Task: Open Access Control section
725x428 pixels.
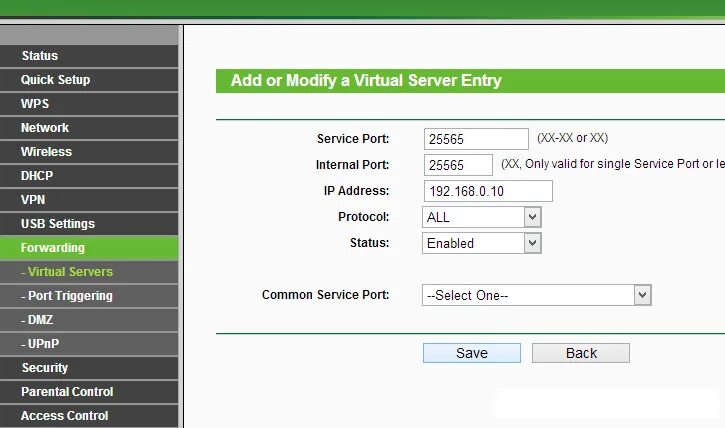Action: pos(89,416)
